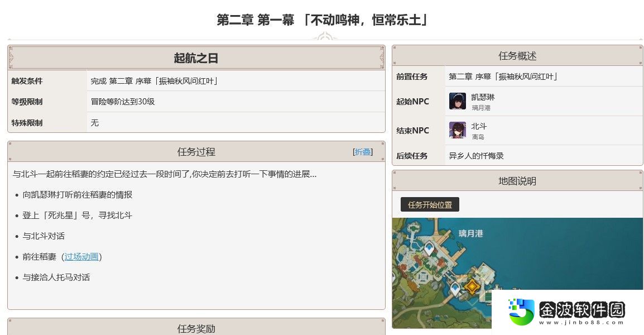Viewport: 644px width, 335px height.
Task: Click the 起航之日 quest title header
Action: point(196,58)
